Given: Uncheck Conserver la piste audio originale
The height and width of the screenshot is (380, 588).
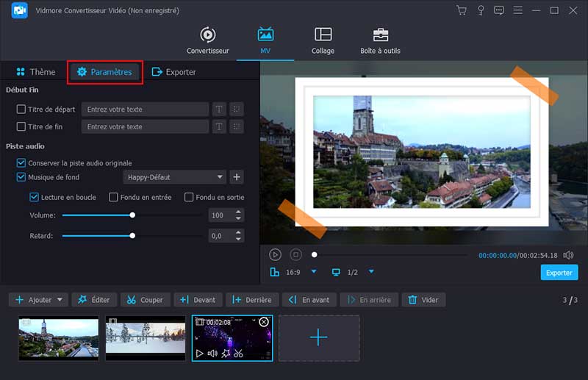Looking at the screenshot, I should [x=21, y=162].
